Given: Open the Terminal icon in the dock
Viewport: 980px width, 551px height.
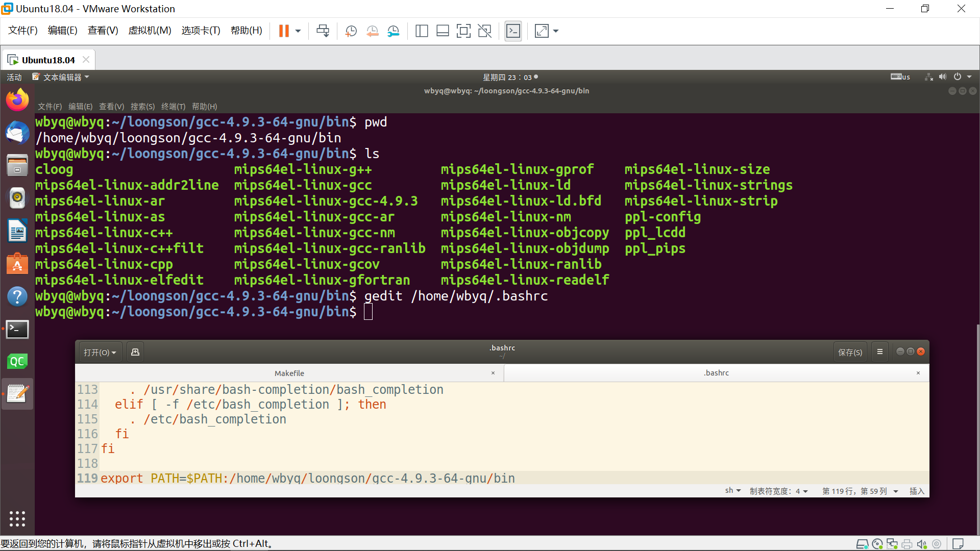Looking at the screenshot, I should click(x=17, y=330).
